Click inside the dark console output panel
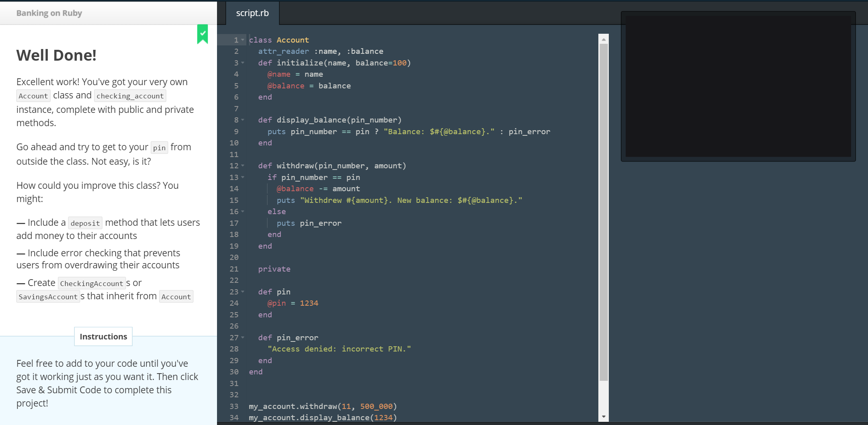The height and width of the screenshot is (425, 868). (x=738, y=86)
